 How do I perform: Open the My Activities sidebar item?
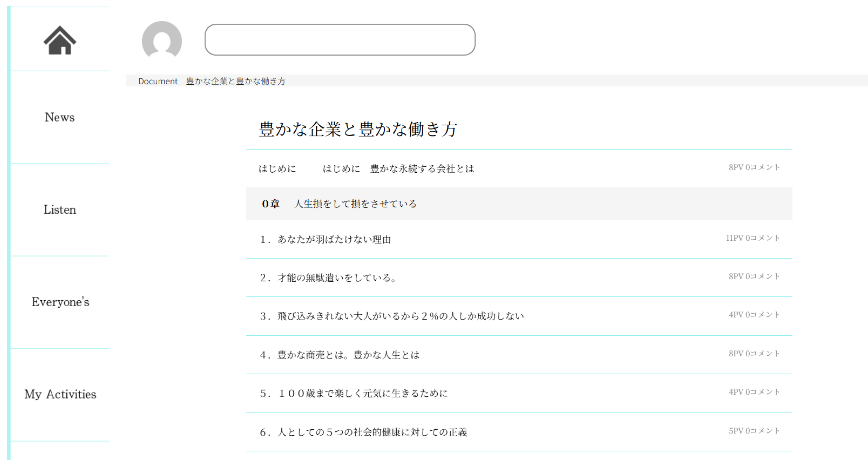pos(60,394)
